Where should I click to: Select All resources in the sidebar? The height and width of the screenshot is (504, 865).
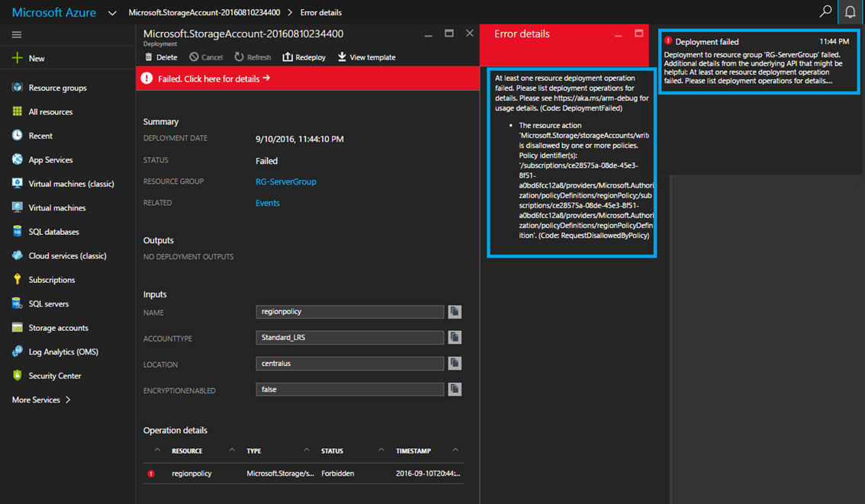tap(51, 112)
